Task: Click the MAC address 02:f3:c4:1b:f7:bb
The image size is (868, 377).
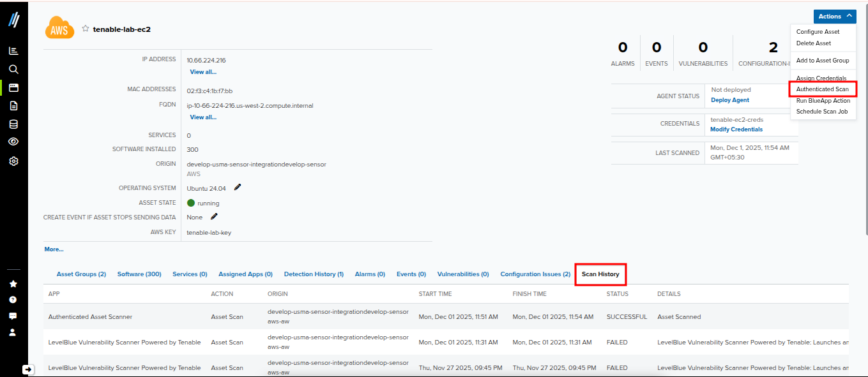Action: 209,91
